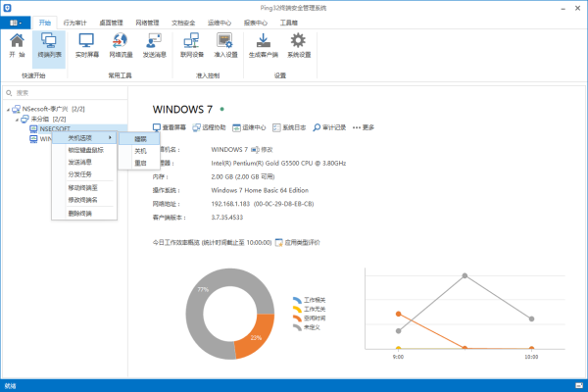Switch to the 桌面管理 tab
Image resolution: width=588 pixels, height=392 pixels.
pyautogui.click(x=111, y=23)
